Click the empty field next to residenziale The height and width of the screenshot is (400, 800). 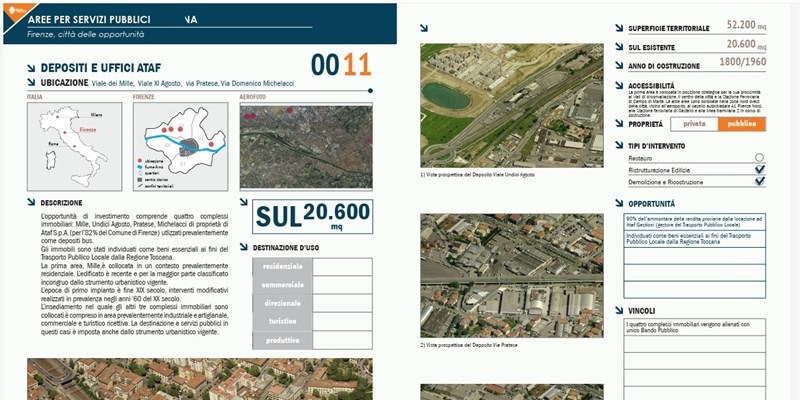pos(342,267)
